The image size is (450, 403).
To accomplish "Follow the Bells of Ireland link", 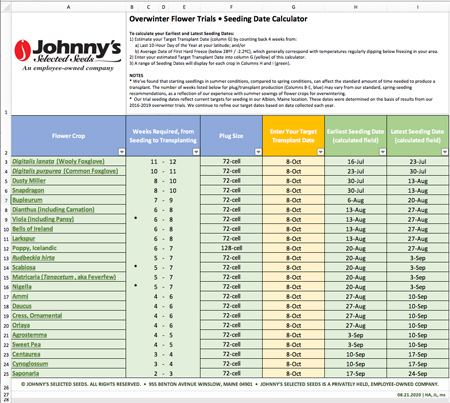I will [x=33, y=229].
